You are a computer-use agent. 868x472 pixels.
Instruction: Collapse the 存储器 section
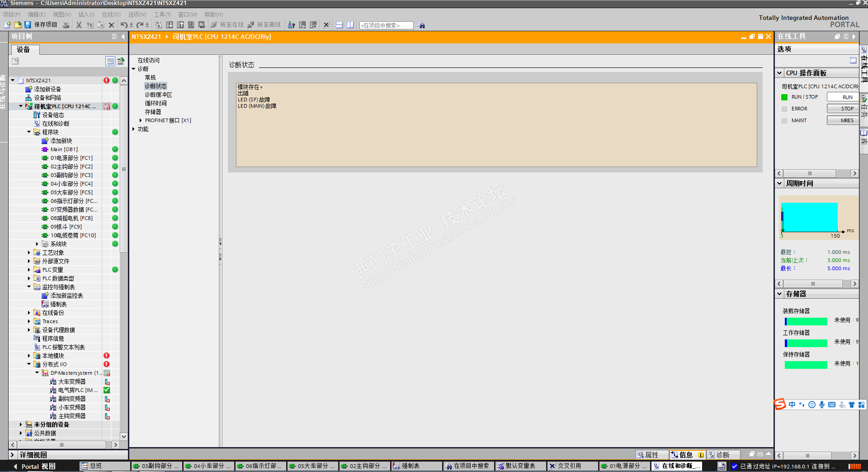coord(780,294)
